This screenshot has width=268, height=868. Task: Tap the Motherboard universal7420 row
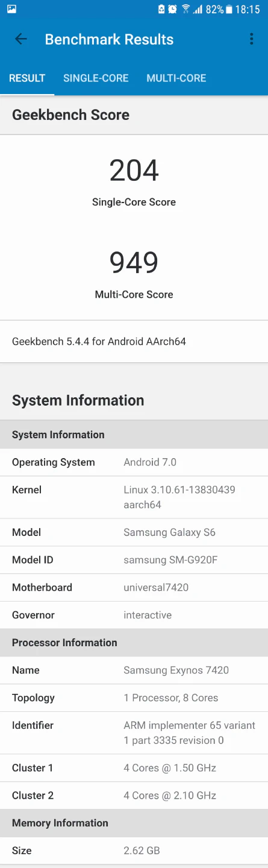[x=134, y=588]
